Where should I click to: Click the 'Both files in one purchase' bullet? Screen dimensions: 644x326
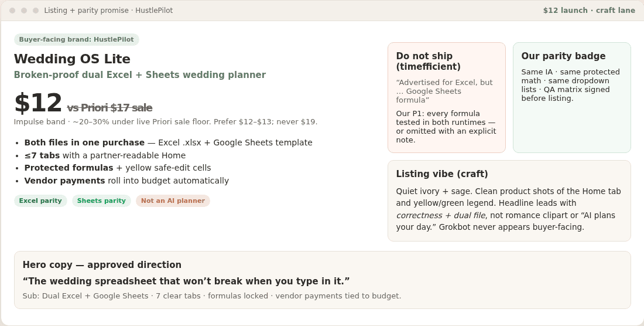click(169, 142)
